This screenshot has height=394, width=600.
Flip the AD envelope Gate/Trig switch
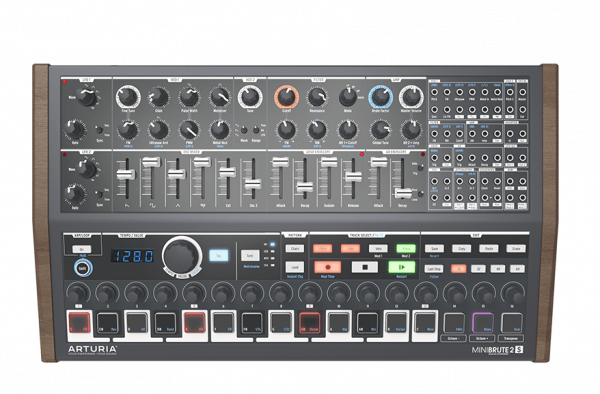tap(421, 168)
